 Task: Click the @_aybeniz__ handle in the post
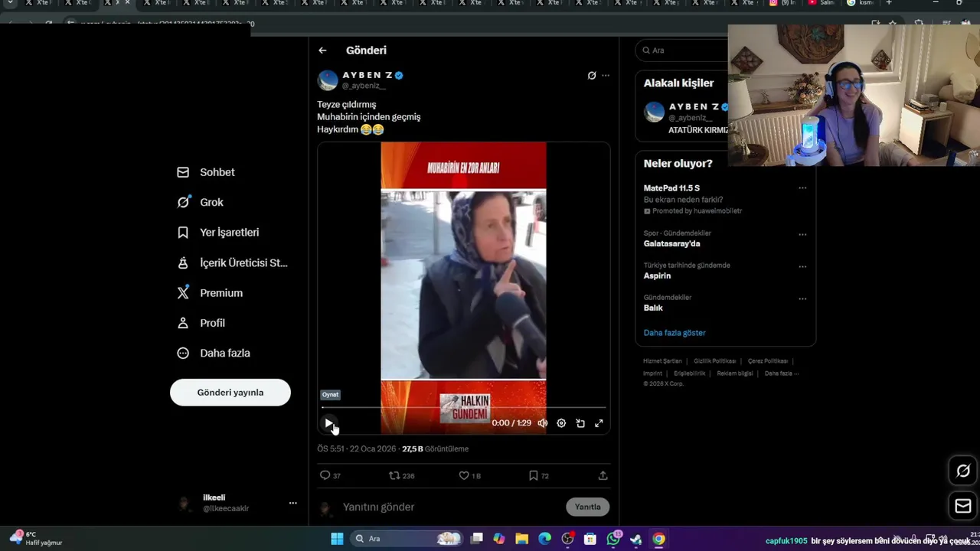(x=364, y=86)
